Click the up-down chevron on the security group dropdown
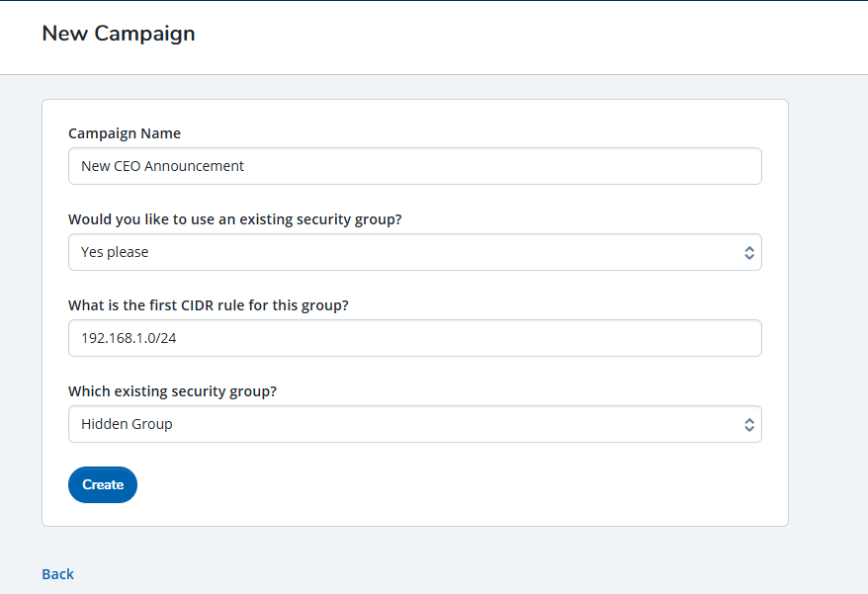This screenshot has height=594, width=868. coord(749,252)
